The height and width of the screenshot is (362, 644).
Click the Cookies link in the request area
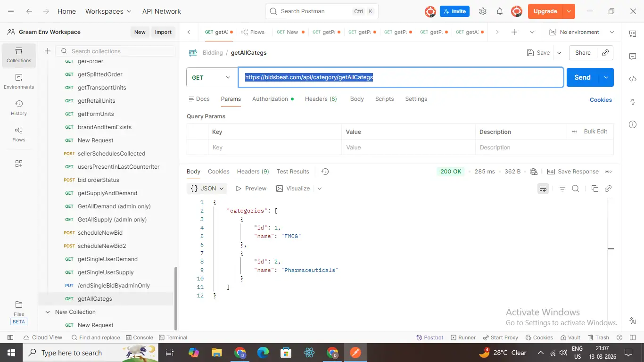601,100
